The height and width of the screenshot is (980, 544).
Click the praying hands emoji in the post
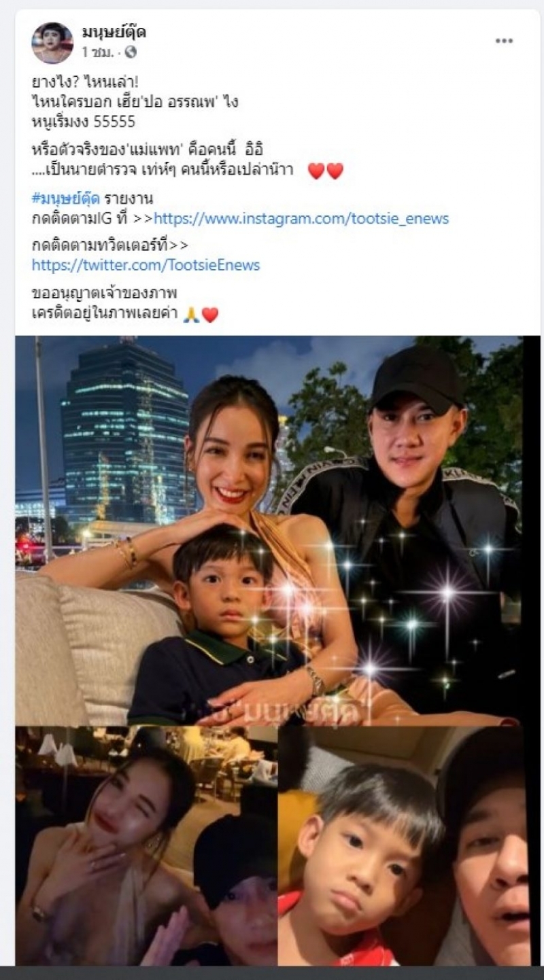pos(191,315)
